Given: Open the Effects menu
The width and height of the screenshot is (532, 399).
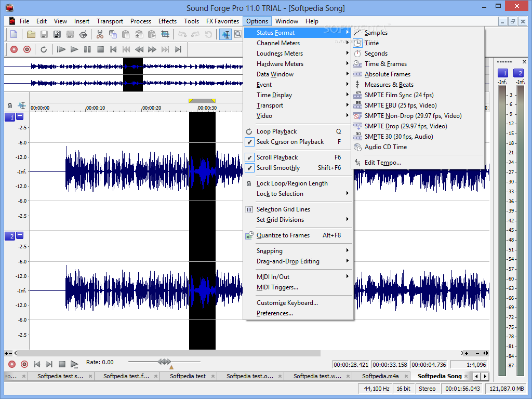Looking at the screenshot, I should tap(167, 21).
